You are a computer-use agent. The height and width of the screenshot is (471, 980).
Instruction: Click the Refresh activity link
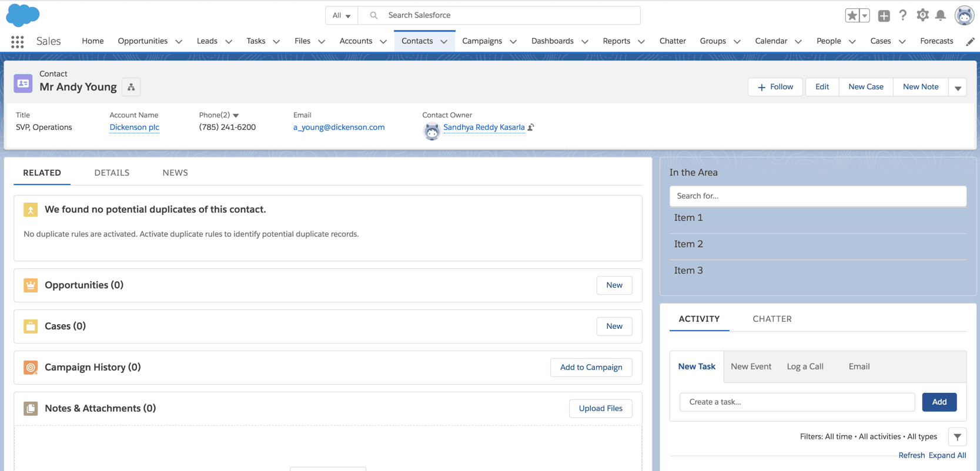911,456
